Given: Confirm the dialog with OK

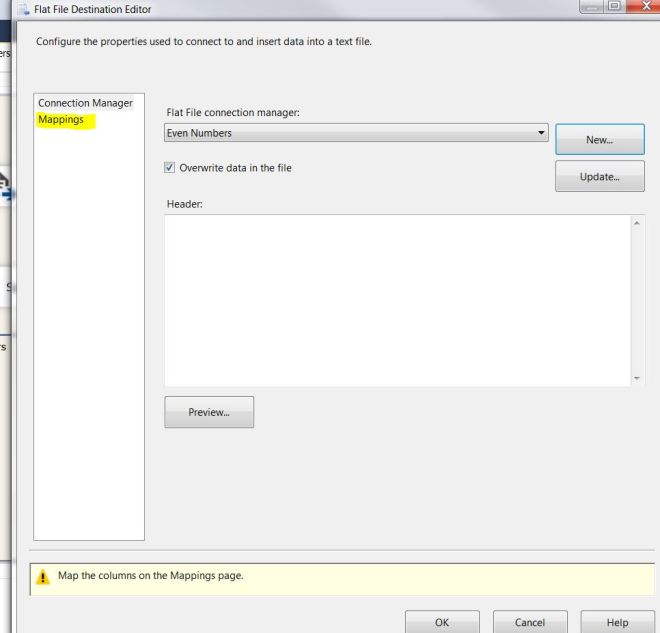Looking at the screenshot, I should (x=442, y=622).
